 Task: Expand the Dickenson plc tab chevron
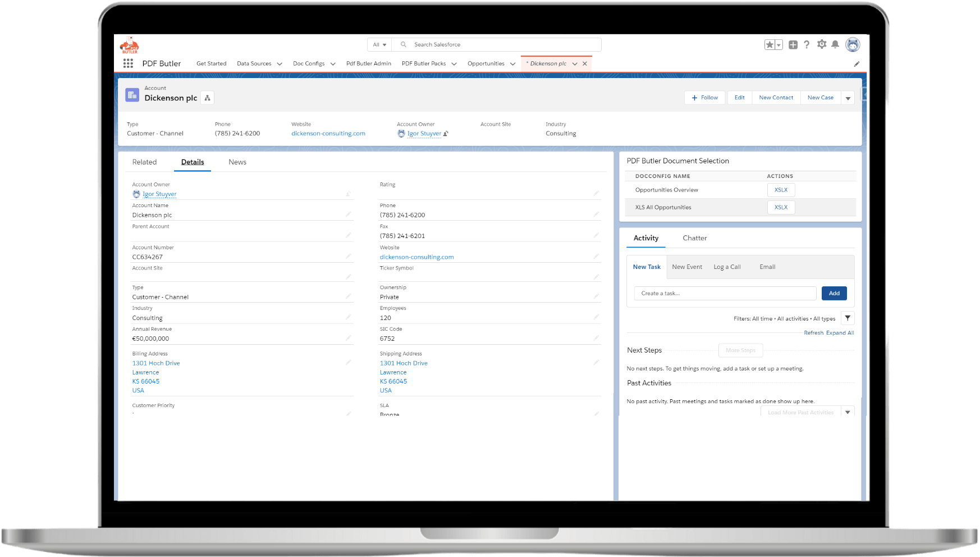click(x=575, y=64)
